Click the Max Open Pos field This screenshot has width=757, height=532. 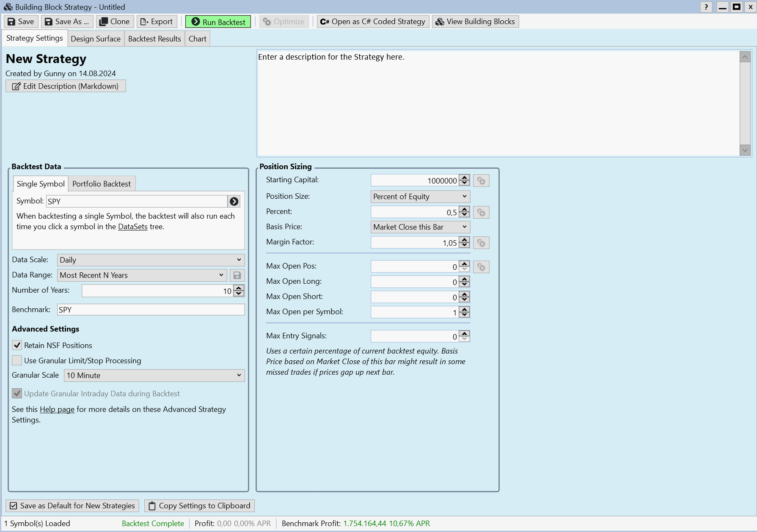click(415, 267)
